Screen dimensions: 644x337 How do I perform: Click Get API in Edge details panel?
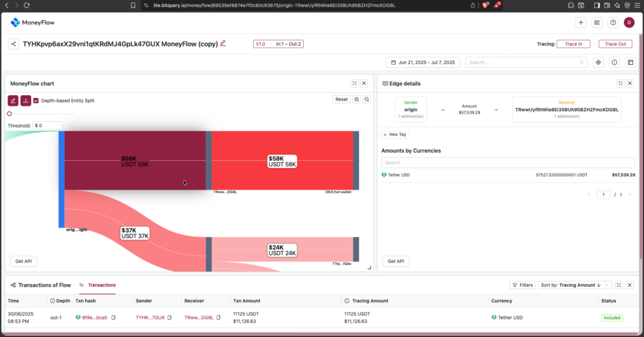tap(396, 261)
